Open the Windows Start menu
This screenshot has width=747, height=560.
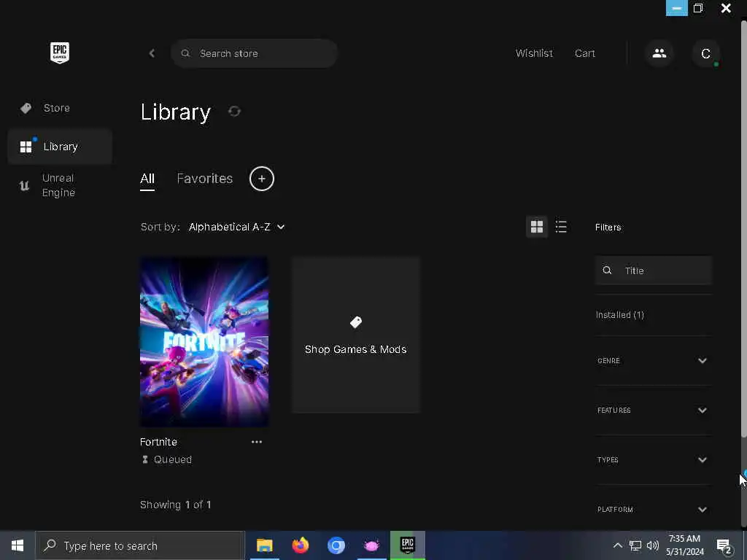(18, 545)
